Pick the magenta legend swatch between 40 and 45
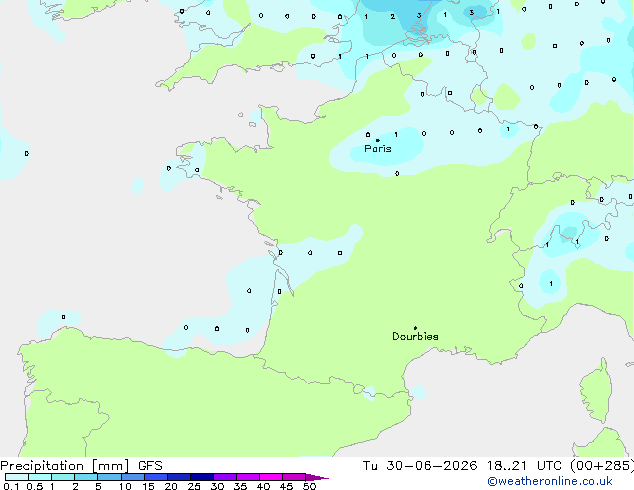 pyautogui.click(x=271, y=477)
